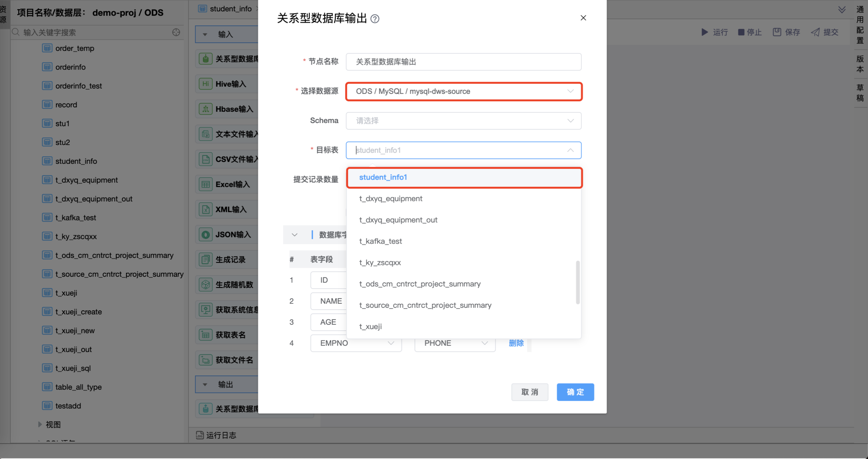
Task: Click the locate target icon in search bar
Action: tap(176, 32)
